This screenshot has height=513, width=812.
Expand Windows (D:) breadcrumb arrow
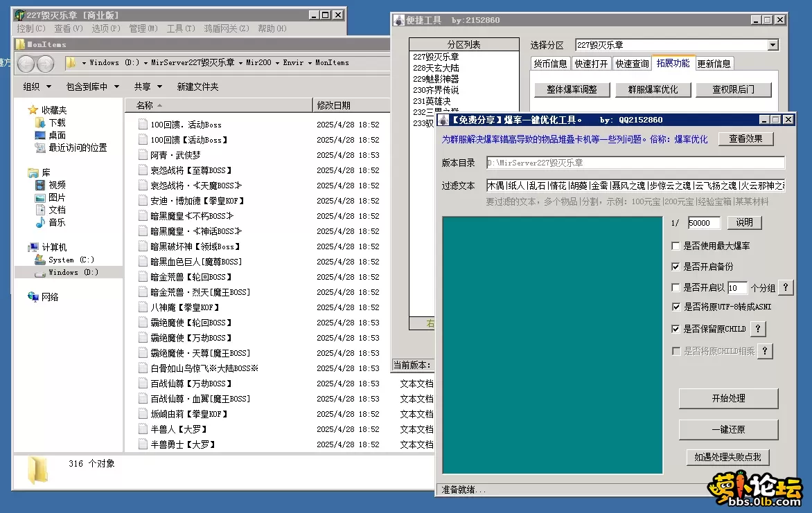pyautogui.click(x=146, y=62)
